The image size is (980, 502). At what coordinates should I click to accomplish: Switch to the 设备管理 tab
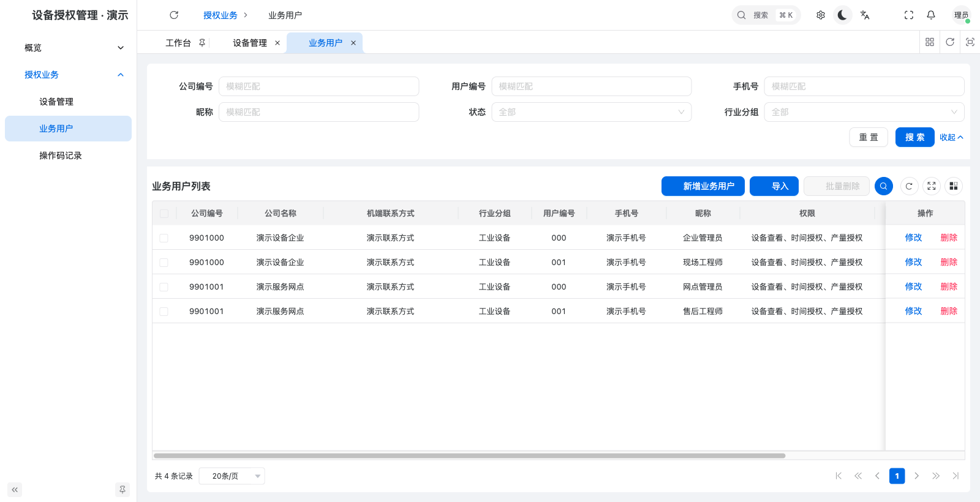tap(250, 43)
